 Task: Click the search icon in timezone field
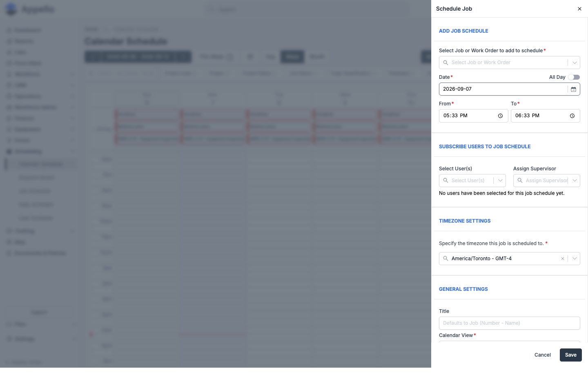(445, 259)
